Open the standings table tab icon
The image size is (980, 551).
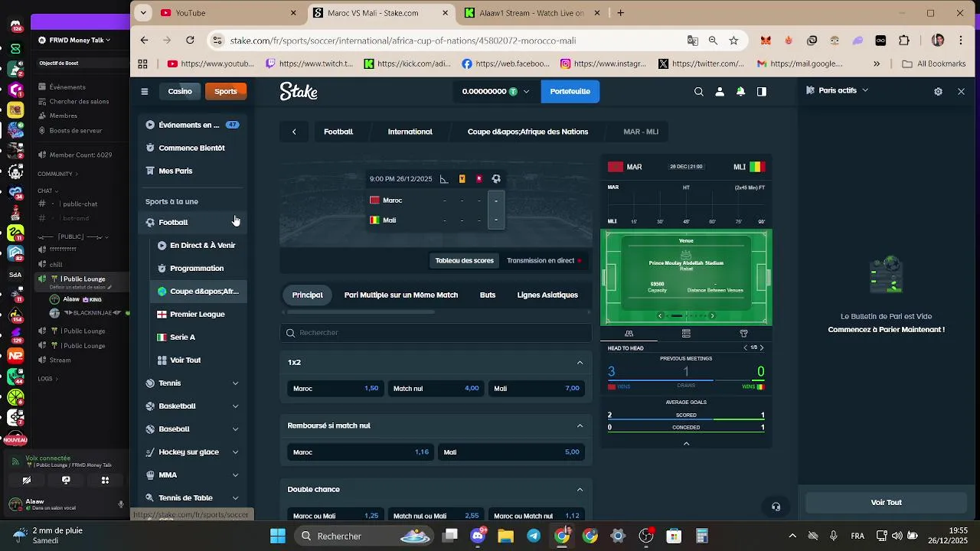(686, 334)
